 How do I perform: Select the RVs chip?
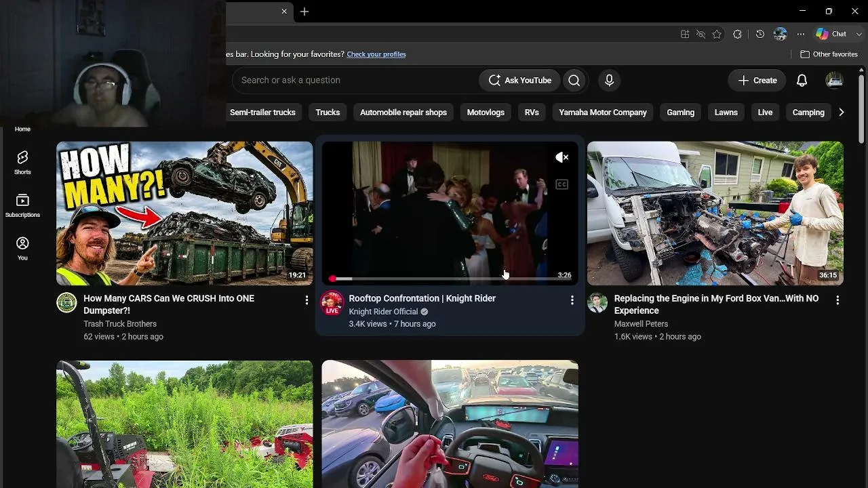532,113
